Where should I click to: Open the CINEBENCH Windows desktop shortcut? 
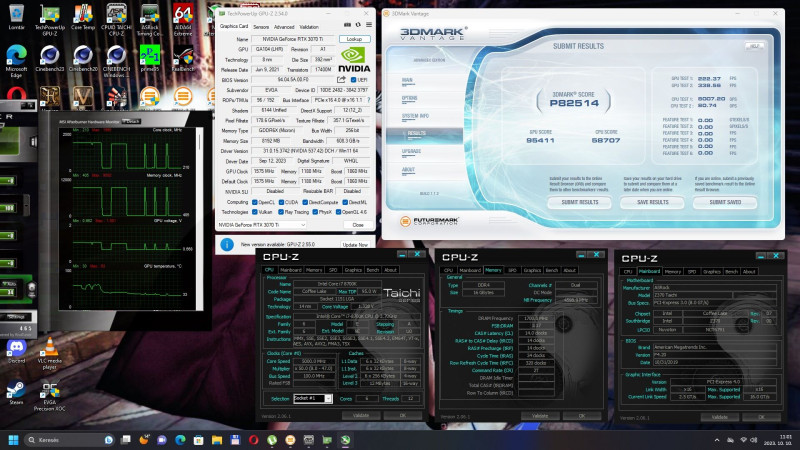116,61
